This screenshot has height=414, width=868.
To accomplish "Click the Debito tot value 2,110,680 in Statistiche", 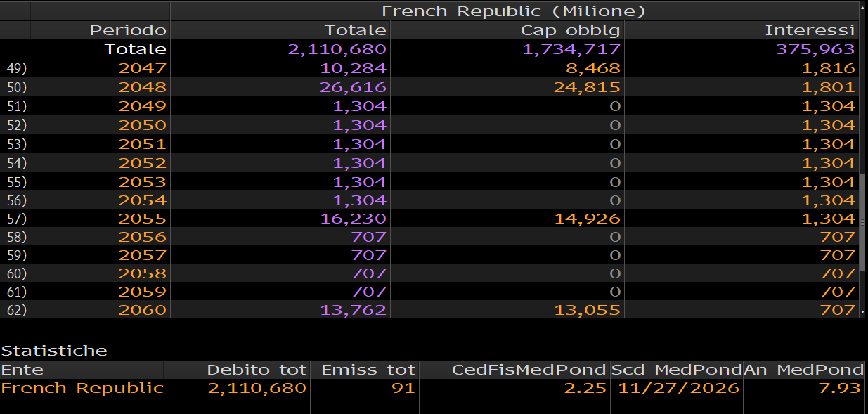I will point(257,388).
